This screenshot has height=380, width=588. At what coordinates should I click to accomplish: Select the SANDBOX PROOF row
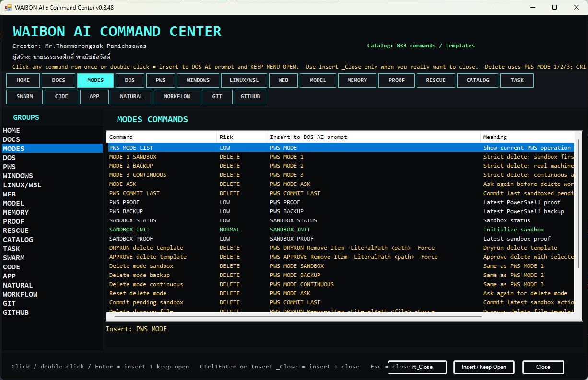pyautogui.click(x=340, y=239)
